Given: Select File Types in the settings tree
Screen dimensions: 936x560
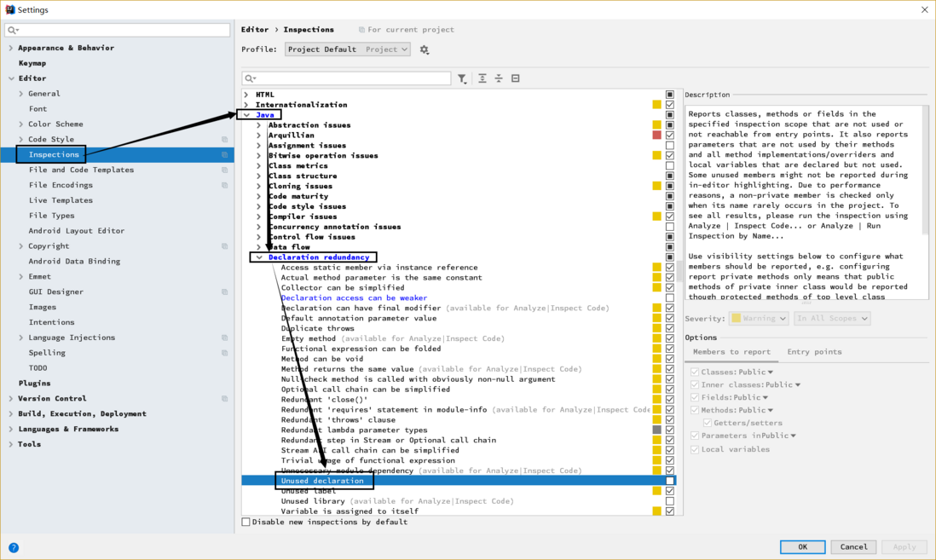Looking at the screenshot, I should point(51,216).
